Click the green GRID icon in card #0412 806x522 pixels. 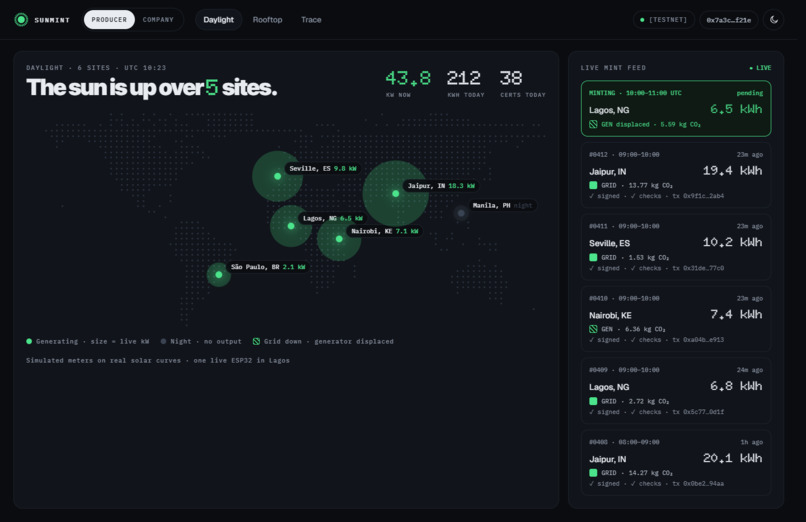tap(593, 185)
